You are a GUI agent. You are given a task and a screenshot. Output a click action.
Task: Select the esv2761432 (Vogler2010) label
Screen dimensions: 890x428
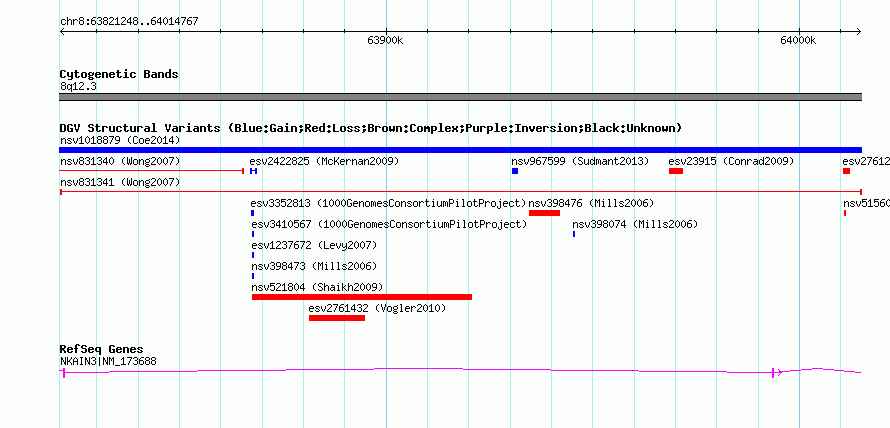[x=377, y=309]
